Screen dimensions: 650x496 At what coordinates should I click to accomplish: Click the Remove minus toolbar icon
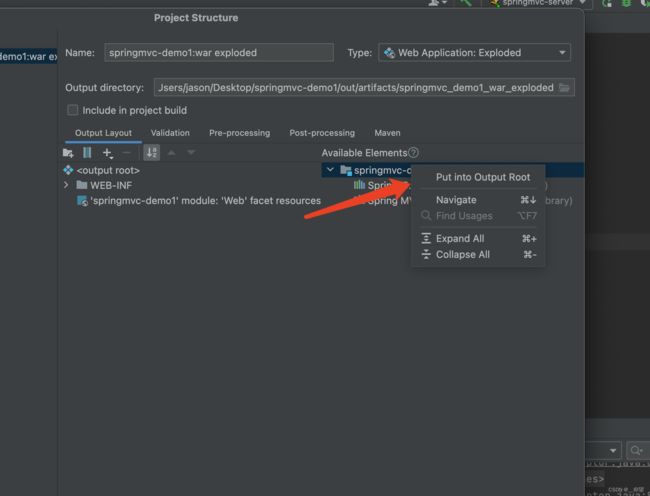(x=127, y=153)
